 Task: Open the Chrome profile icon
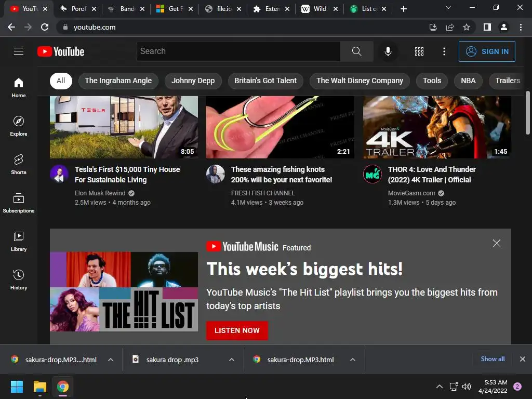pyautogui.click(x=504, y=27)
